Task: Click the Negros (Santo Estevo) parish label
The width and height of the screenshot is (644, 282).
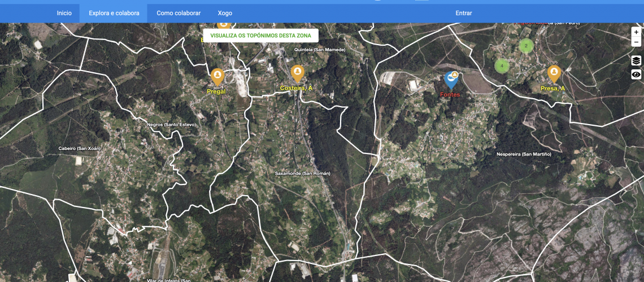Action: pos(171,125)
